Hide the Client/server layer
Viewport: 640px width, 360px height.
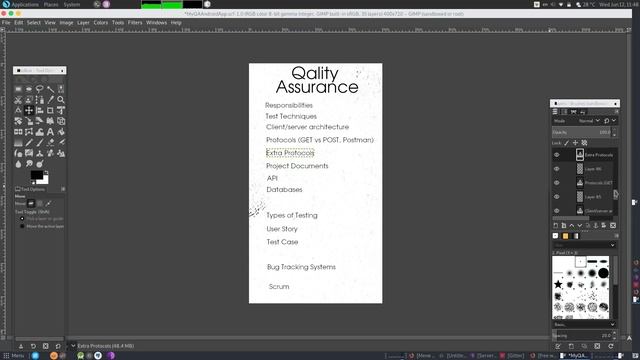point(557,210)
